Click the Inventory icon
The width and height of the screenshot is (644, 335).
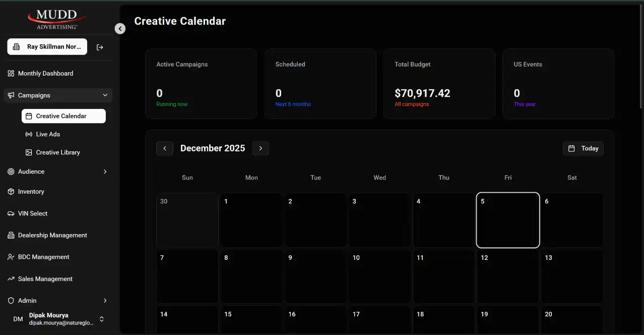pos(11,192)
